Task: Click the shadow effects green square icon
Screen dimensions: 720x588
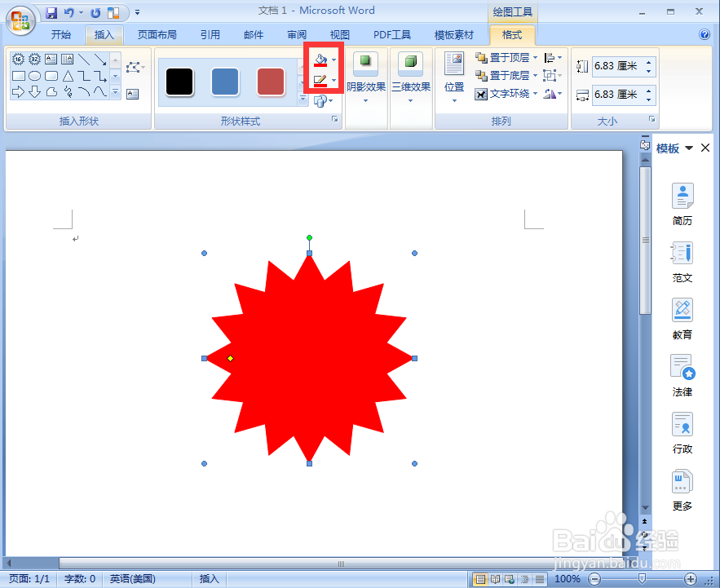Action: point(365,63)
